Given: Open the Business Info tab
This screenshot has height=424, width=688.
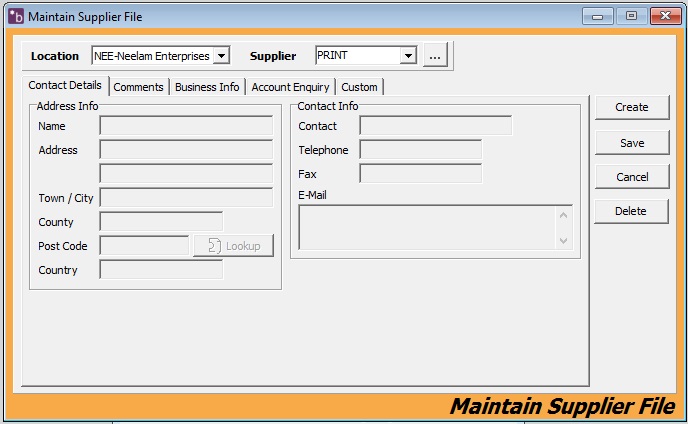Looking at the screenshot, I should click(207, 87).
